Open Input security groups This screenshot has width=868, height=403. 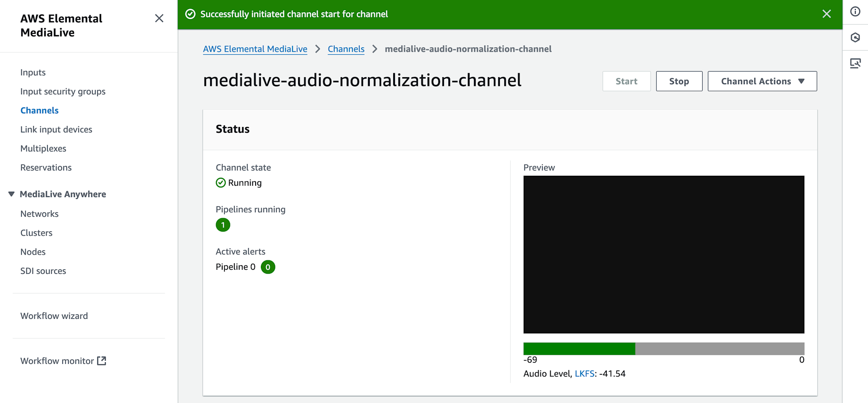pos(63,92)
